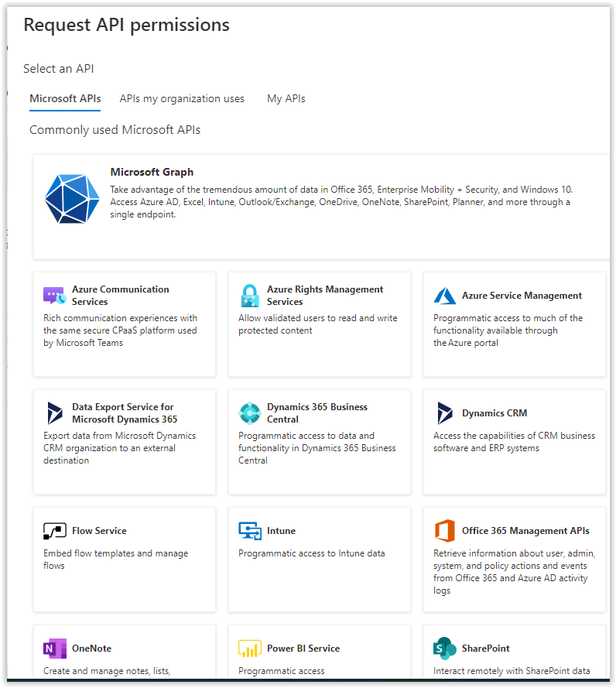
Task: Click the Dynamics 365 Business Central icon
Action: click(x=250, y=413)
